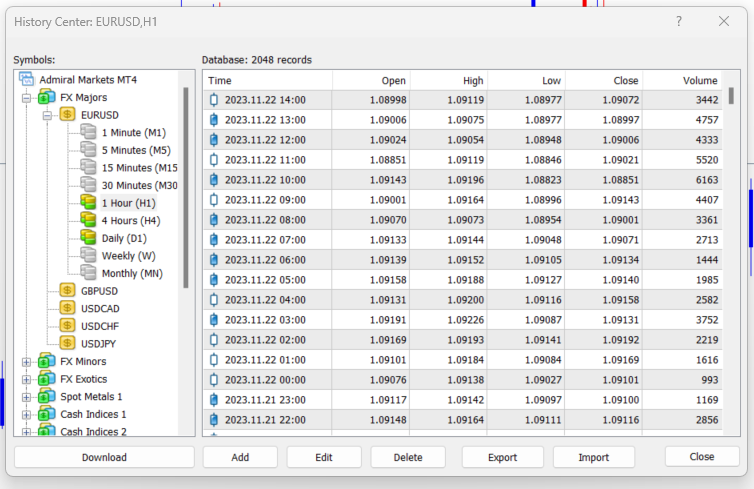Viewport: 754px width, 489px height.
Task: Click the USDCHF coin icon
Action: (67, 326)
